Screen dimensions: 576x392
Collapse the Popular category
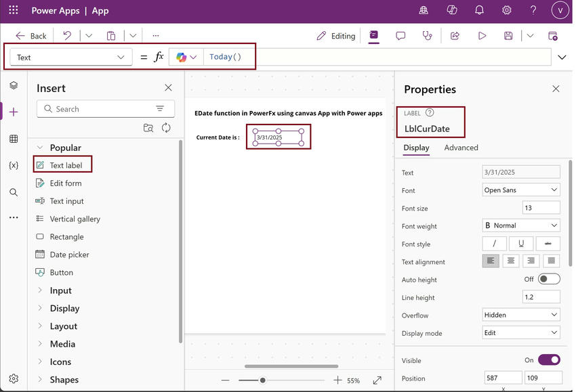click(40, 148)
